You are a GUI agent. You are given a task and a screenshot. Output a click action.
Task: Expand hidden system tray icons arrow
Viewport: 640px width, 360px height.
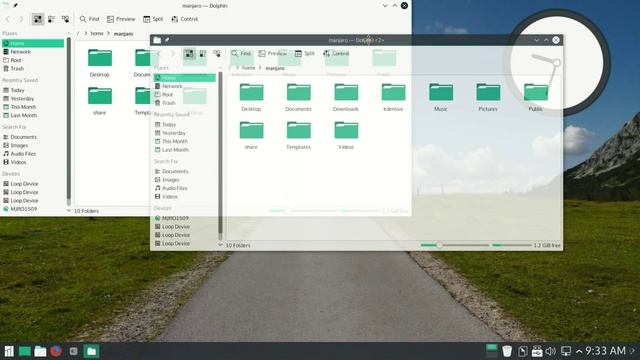click(579, 351)
